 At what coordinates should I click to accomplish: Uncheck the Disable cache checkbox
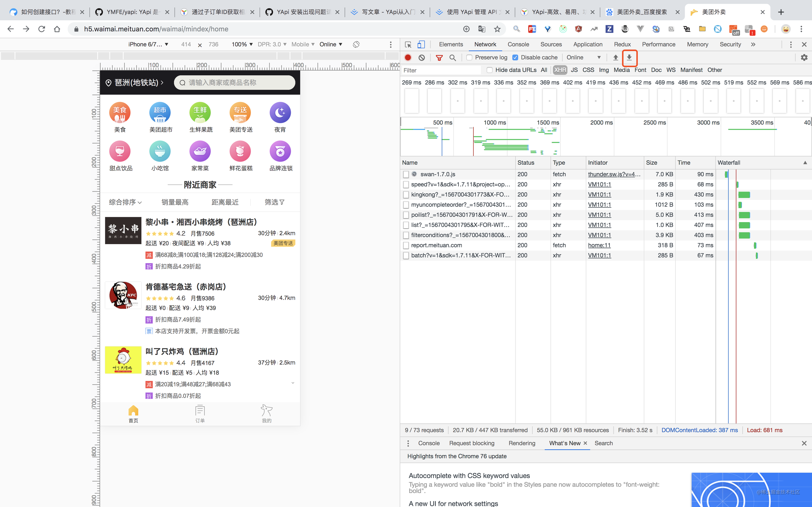click(515, 57)
